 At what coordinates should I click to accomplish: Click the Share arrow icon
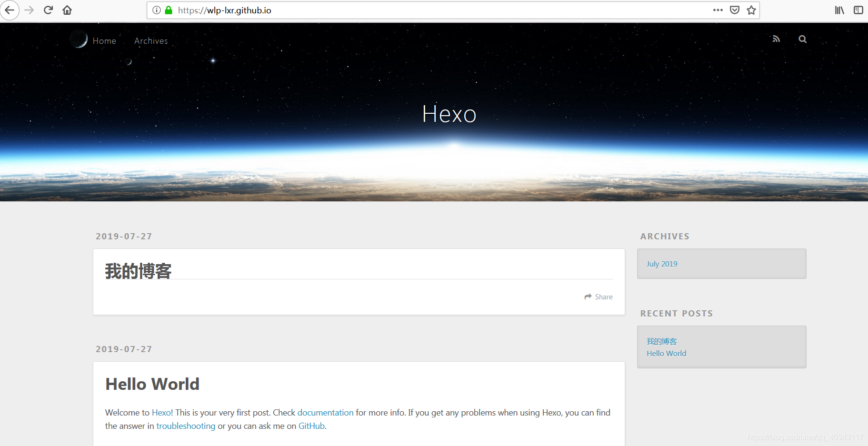click(588, 297)
